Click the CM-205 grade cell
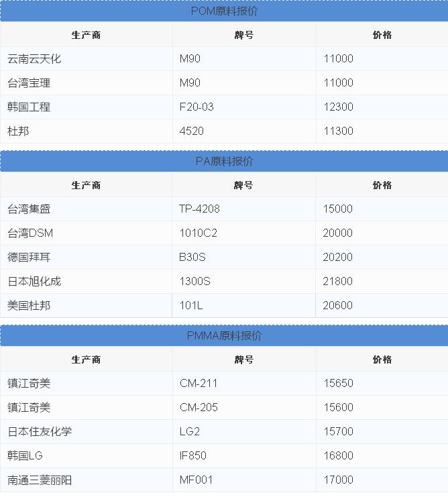The image size is (448, 497). pos(244,407)
